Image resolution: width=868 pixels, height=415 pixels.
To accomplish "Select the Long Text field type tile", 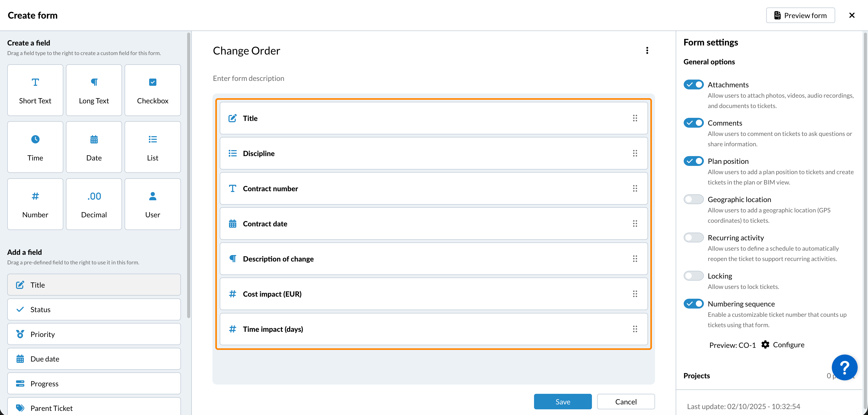I will click(x=94, y=90).
